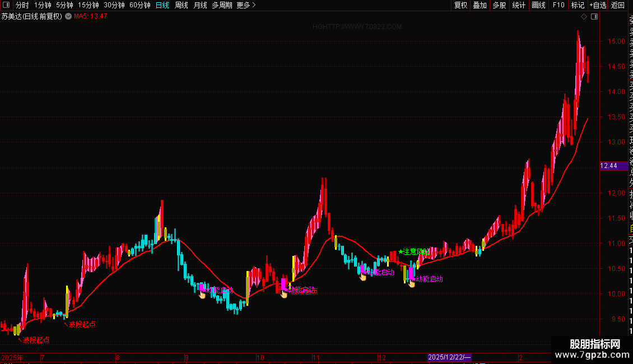The image size is (633, 364).
Task: Click the 14.50 price axis label
Action: [616, 67]
